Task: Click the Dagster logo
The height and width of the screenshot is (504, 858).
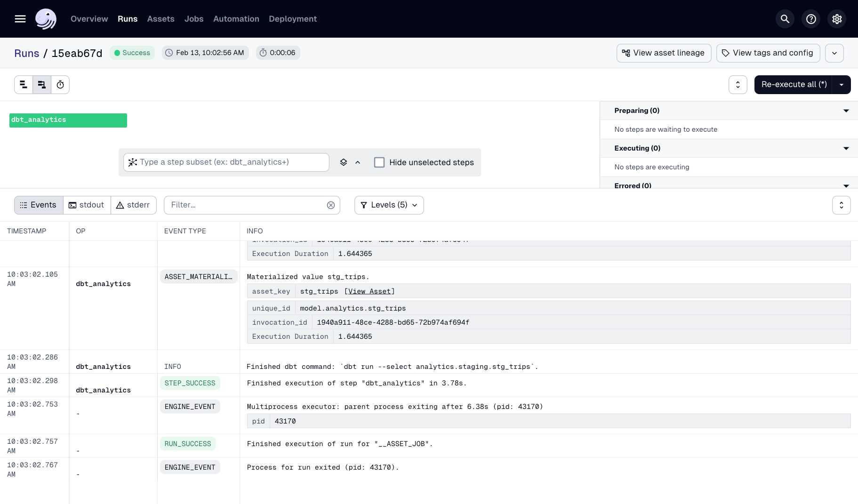Action: [x=46, y=19]
